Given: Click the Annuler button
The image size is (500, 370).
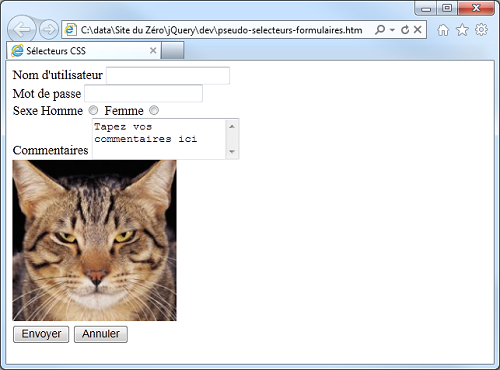Looking at the screenshot, I should click(x=101, y=334).
